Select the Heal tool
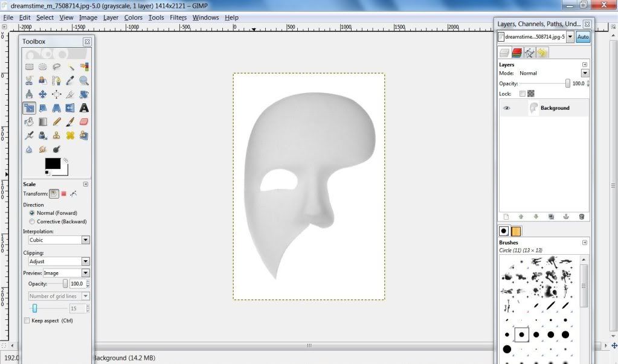This screenshot has height=364, width=618. click(x=70, y=135)
